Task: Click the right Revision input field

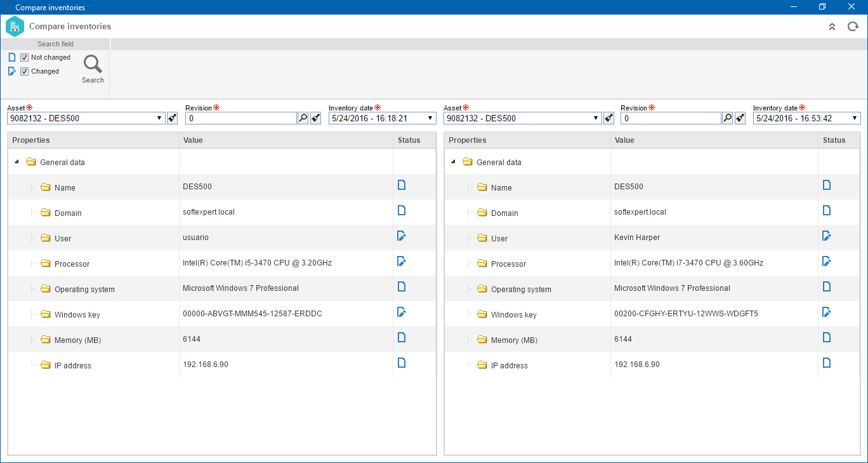Action: [671, 118]
